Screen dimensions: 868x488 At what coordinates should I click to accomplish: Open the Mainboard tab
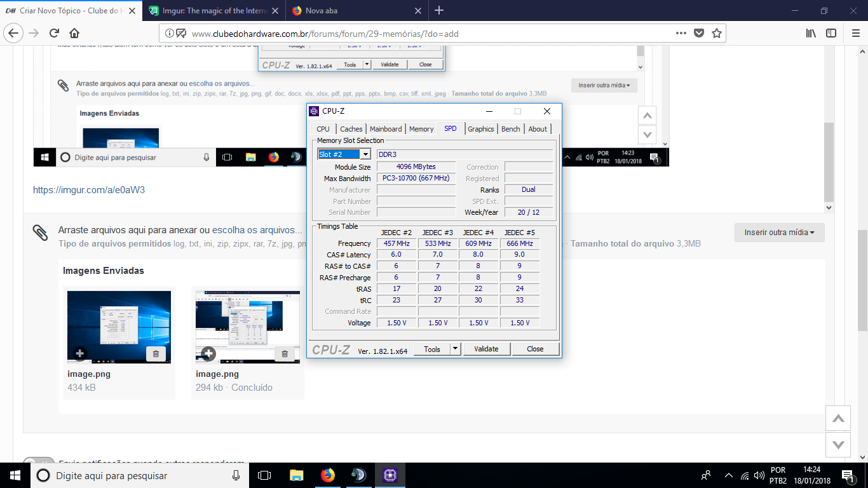(386, 129)
